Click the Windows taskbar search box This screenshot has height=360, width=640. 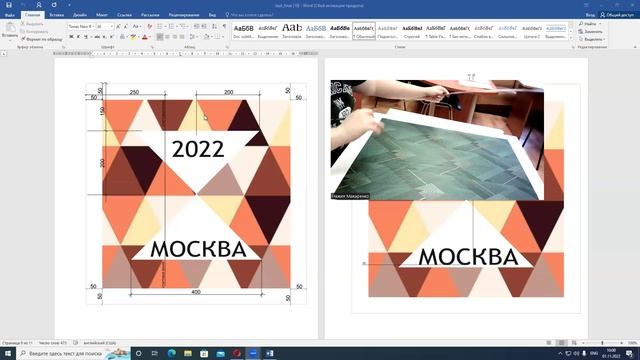pos(73,353)
